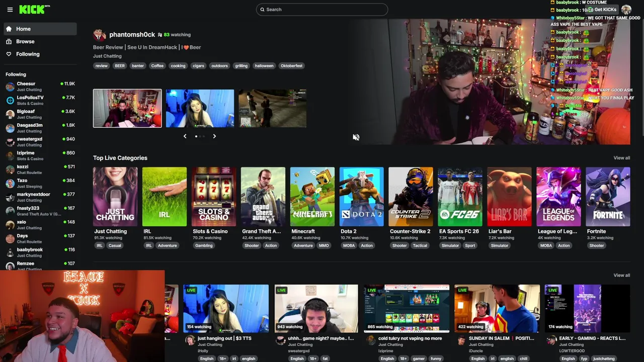Viewport: 644px width, 362px height.
Task: Open the user profile avatar
Action: point(626,10)
